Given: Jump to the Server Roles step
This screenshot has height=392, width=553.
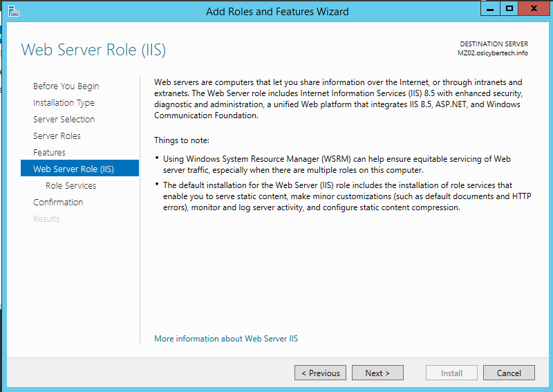Looking at the screenshot, I should click(x=57, y=136).
